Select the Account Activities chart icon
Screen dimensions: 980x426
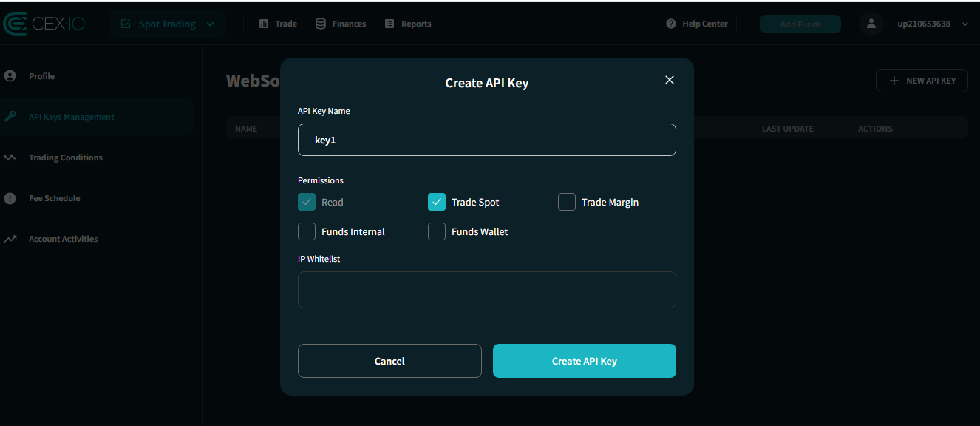click(x=10, y=238)
